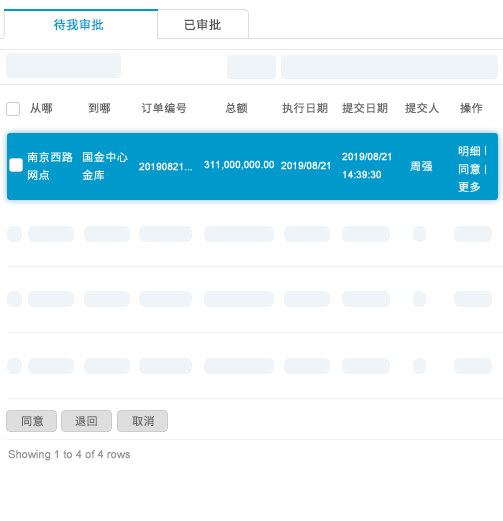Click the 订单编号 column header
503x521 pixels.
coord(164,108)
